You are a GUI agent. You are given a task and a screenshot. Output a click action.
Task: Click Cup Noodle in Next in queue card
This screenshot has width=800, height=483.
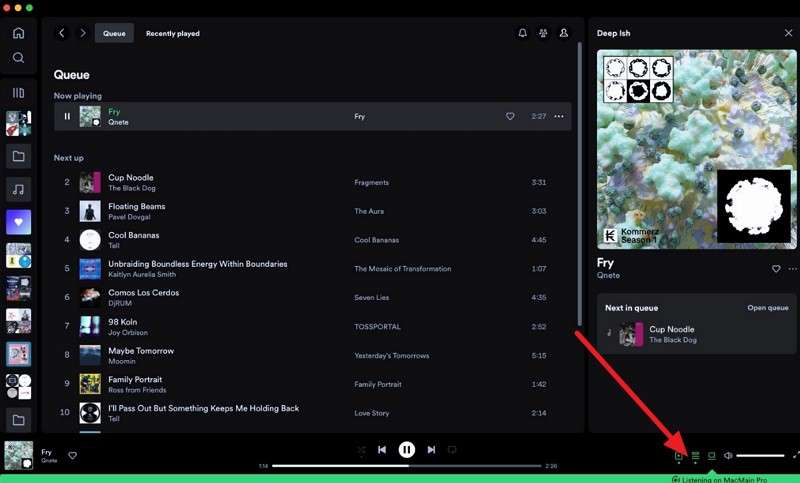[671, 329]
